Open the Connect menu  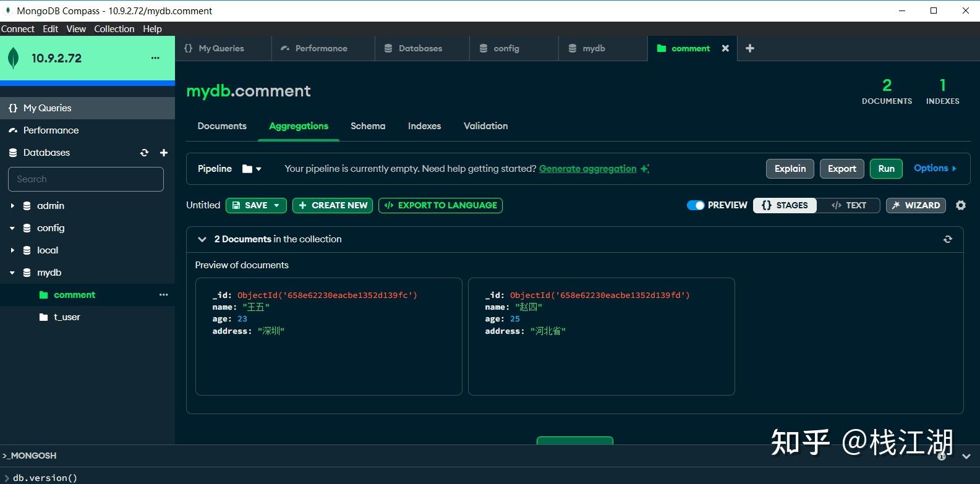point(18,29)
